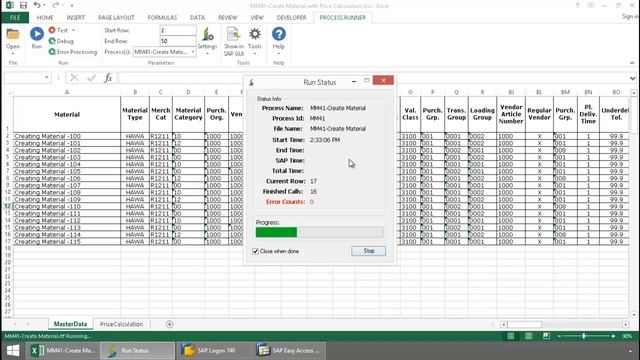This screenshot has height=360, width=640.
Task: Click Sign in link
Action: pos(630,16)
